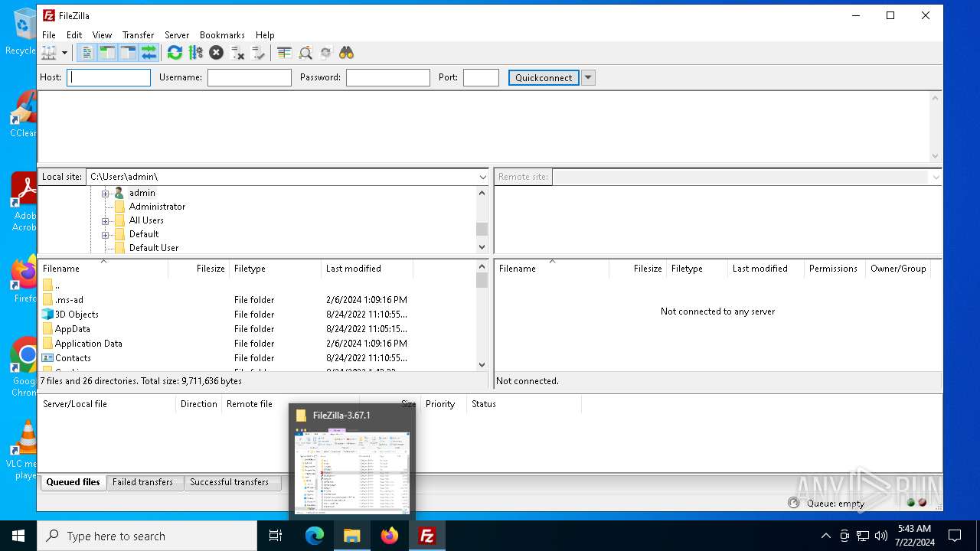Open the Help menu
This screenshot has width=980, height=551.
(265, 35)
